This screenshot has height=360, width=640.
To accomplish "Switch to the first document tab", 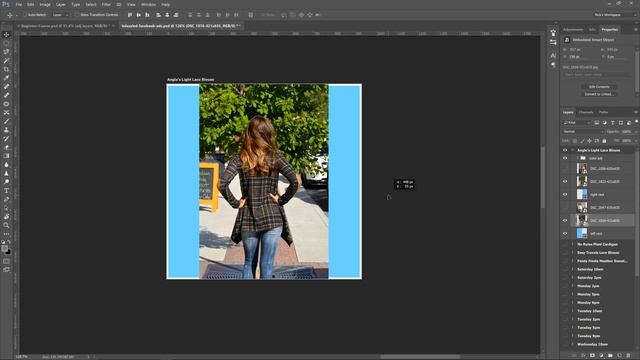I will (65, 26).
